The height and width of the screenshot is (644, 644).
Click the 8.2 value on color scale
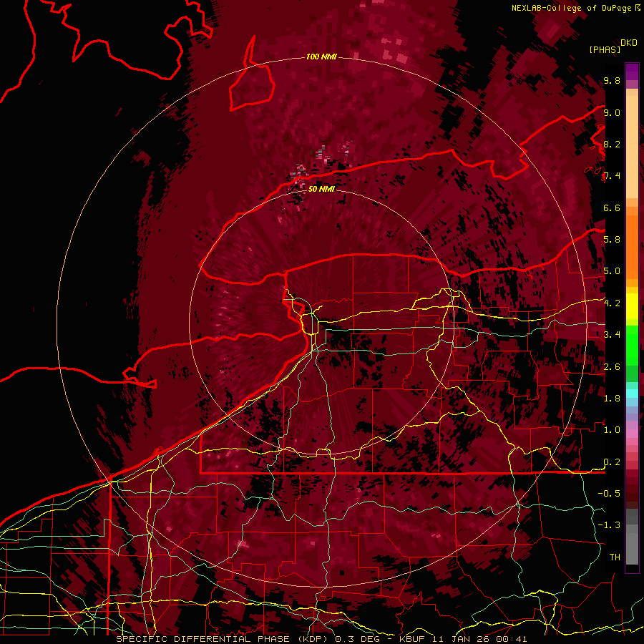click(x=612, y=144)
